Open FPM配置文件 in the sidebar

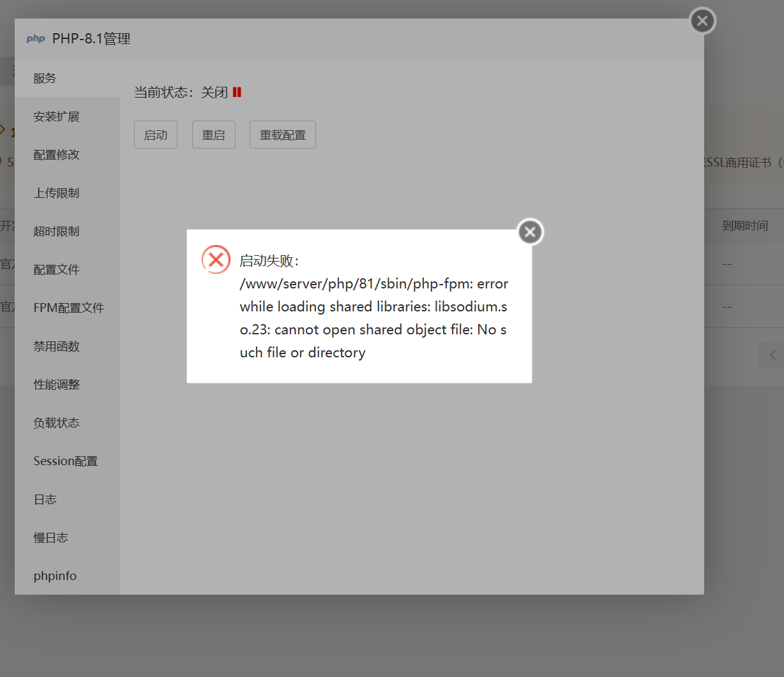67,308
